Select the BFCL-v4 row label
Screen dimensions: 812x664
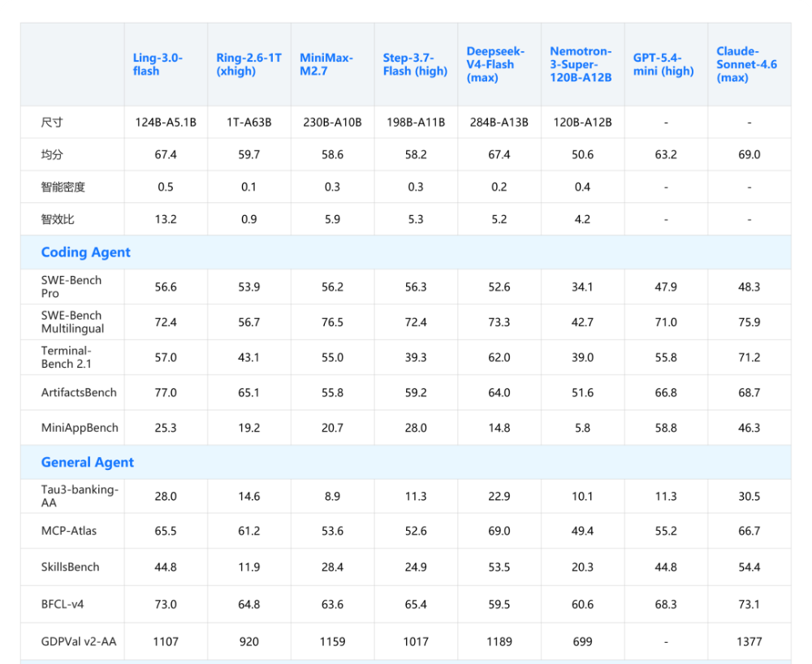(x=63, y=605)
